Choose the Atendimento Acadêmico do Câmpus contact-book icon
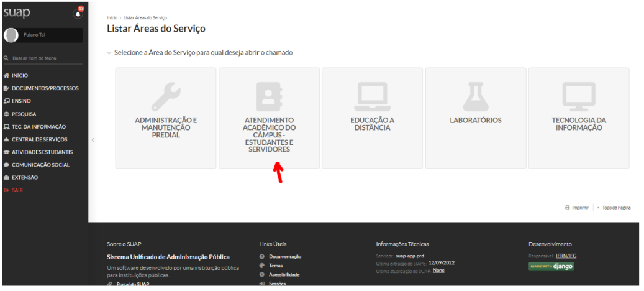The height and width of the screenshot is (291, 644). (x=269, y=96)
